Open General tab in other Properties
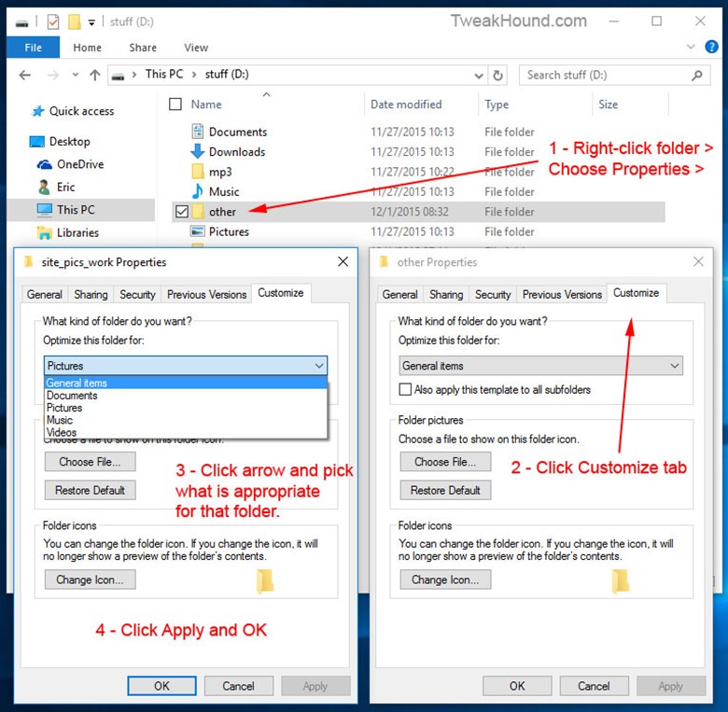This screenshot has width=728, height=712. 399,294
